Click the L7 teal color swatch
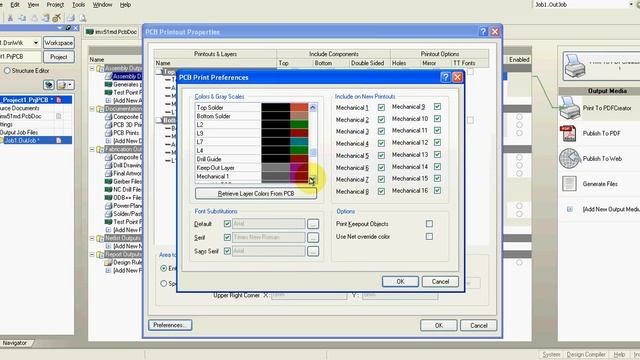Image resolution: width=640 pixels, height=360 pixels. [299, 142]
